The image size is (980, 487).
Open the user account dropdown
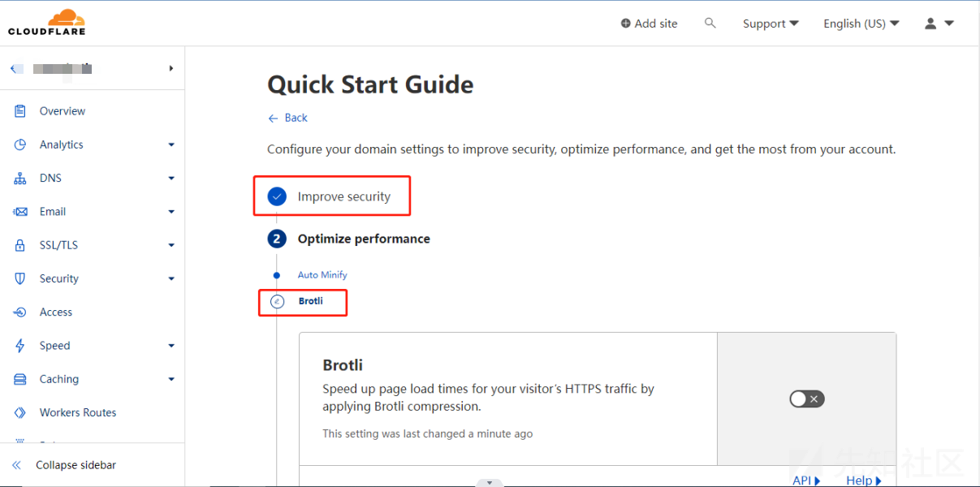pyautogui.click(x=939, y=24)
